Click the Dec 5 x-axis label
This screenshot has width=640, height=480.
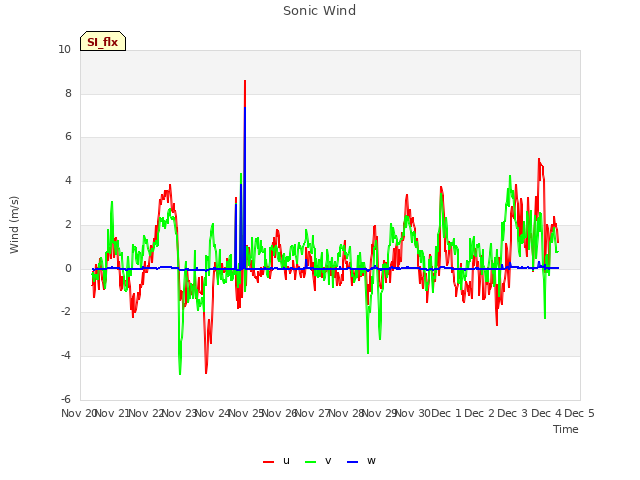tap(579, 413)
